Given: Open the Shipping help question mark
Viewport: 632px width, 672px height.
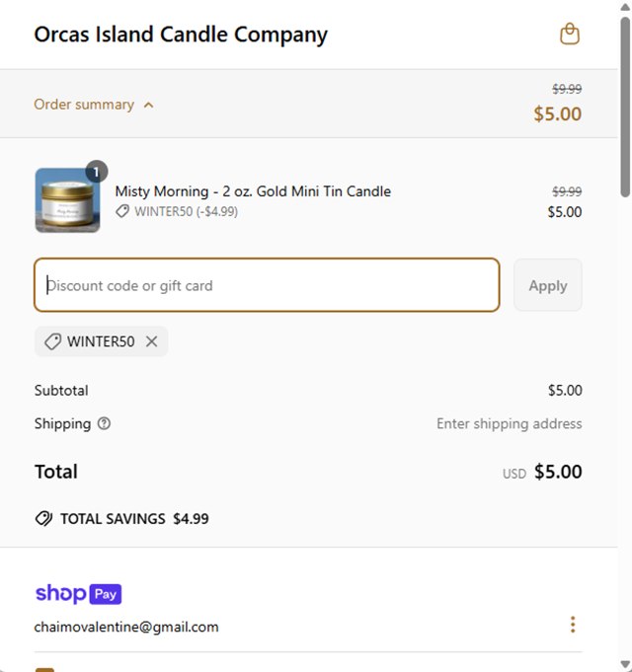Looking at the screenshot, I should [104, 423].
